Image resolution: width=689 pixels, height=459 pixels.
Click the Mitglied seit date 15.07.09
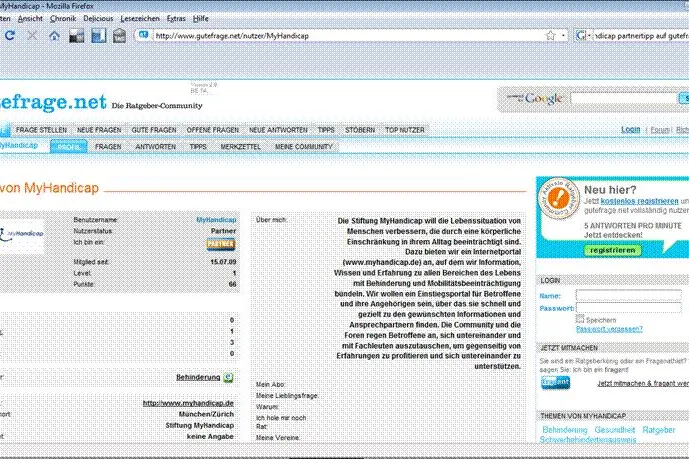[x=223, y=262]
